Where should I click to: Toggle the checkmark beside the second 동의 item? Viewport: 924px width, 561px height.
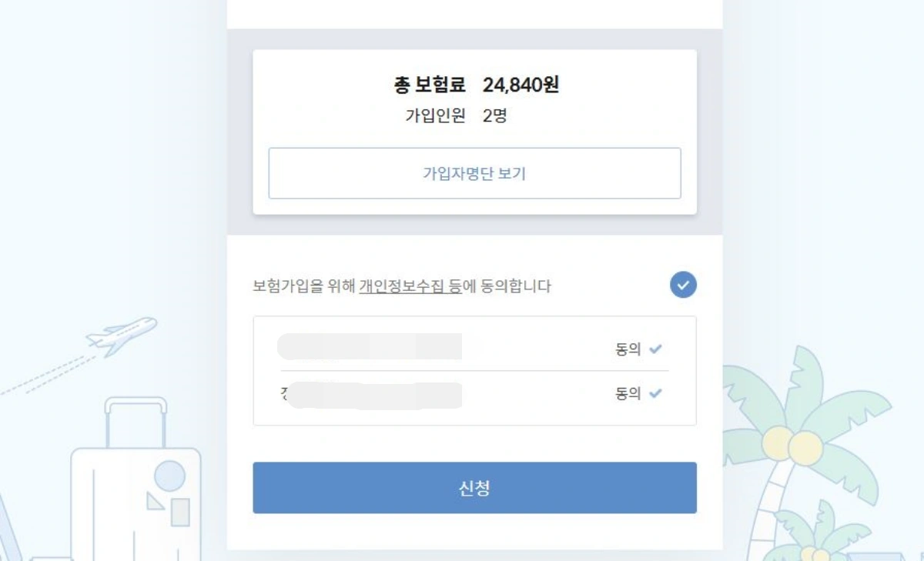(655, 392)
